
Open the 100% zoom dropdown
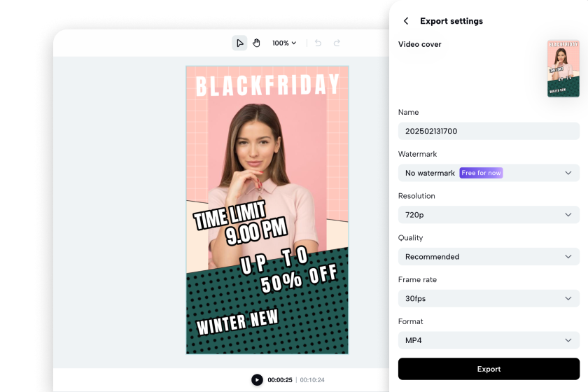click(284, 43)
